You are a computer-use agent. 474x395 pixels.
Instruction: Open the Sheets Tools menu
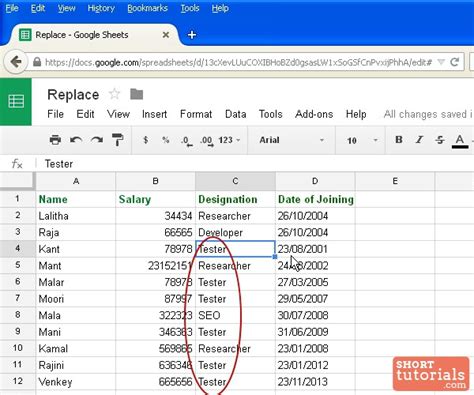click(x=271, y=114)
